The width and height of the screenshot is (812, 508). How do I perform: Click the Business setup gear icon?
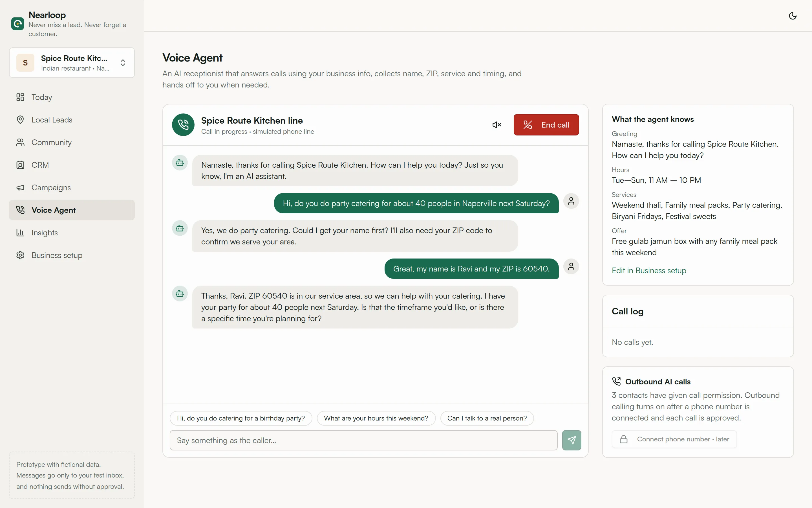coord(20,255)
